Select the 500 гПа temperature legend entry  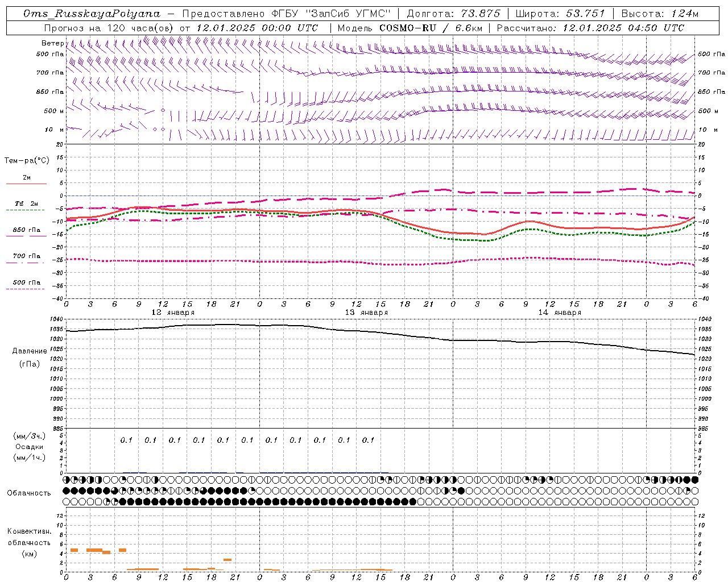click(x=27, y=282)
